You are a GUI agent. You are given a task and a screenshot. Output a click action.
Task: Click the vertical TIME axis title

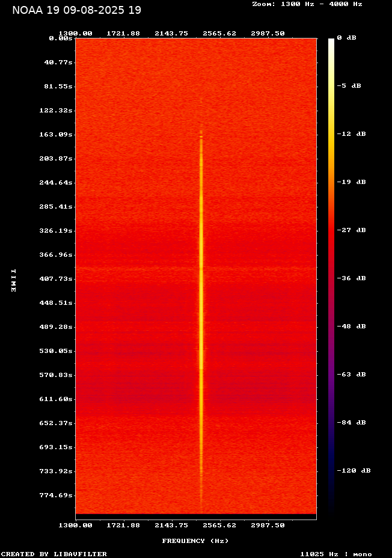pos(13,281)
